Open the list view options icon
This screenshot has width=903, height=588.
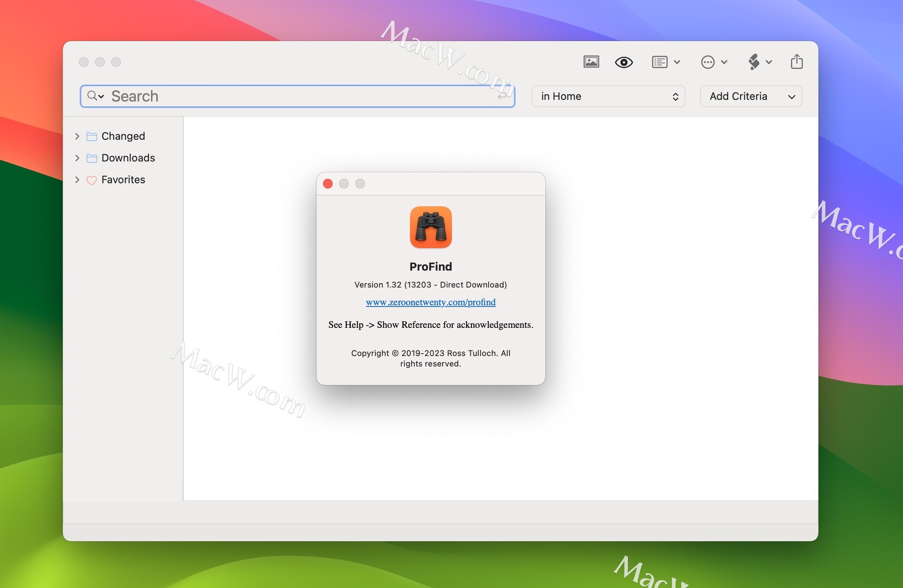click(659, 62)
